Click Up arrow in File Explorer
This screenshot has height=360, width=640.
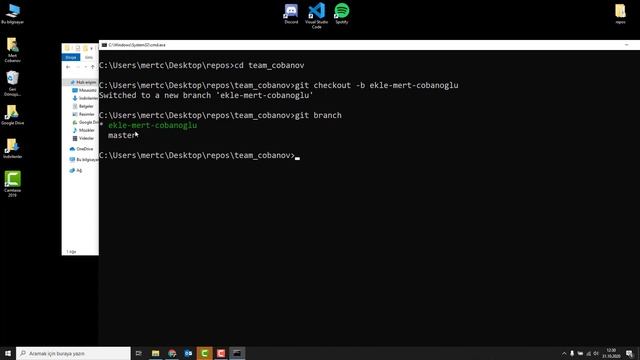pyautogui.click(x=93, y=67)
